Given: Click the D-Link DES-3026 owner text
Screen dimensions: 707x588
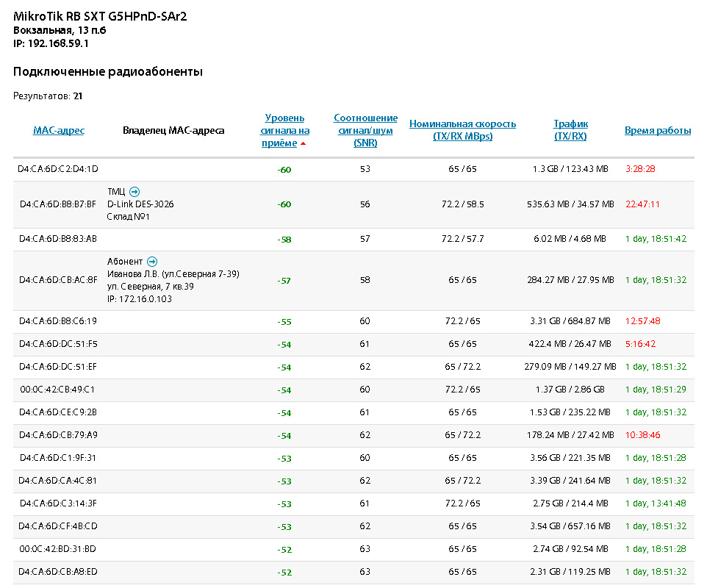Looking at the screenshot, I should (x=140, y=204).
